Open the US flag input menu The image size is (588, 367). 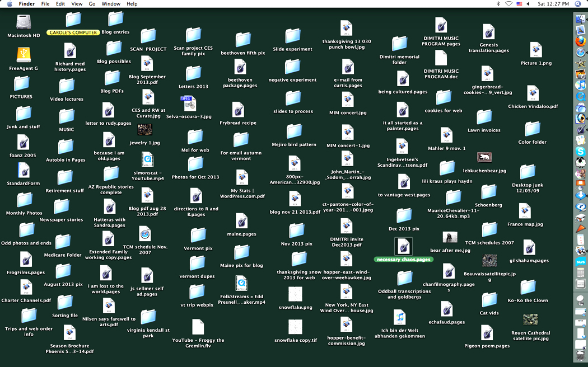click(519, 4)
